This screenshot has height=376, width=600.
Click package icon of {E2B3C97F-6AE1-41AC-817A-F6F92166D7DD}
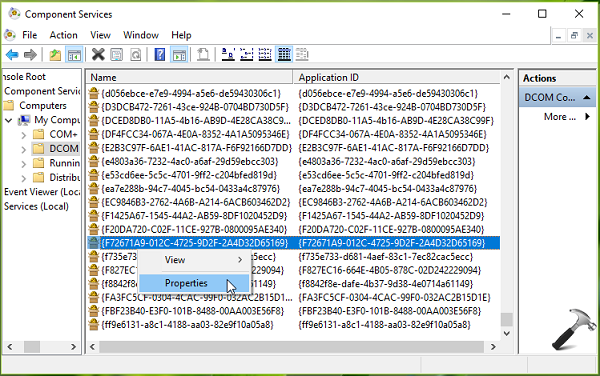(93, 148)
